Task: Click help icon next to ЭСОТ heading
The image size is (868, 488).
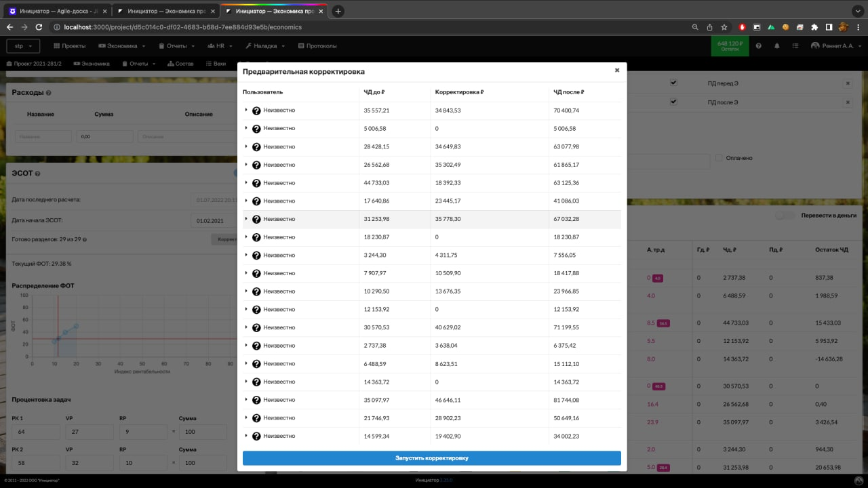Action: [38, 174]
